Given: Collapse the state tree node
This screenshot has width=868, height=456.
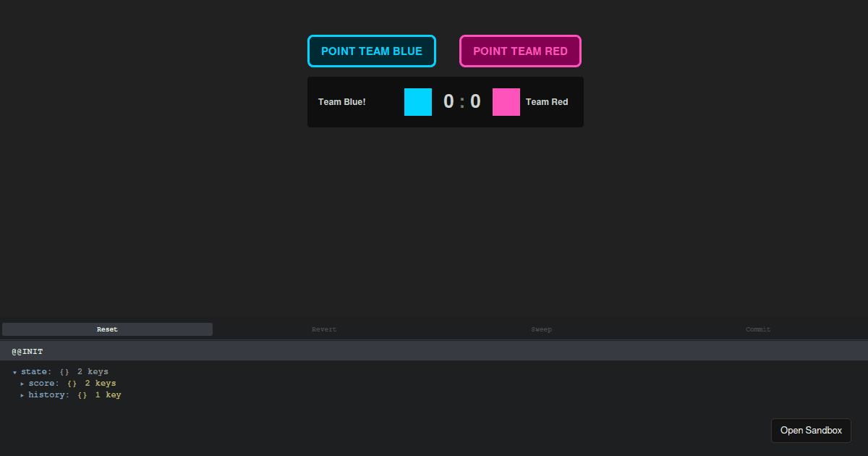Looking at the screenshot, I should [14, 371].
